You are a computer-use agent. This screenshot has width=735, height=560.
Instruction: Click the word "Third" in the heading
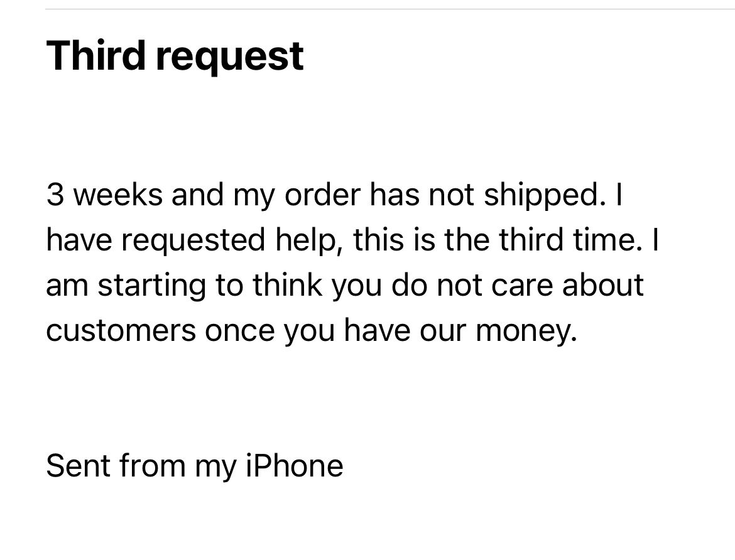[x=95, y=55]
